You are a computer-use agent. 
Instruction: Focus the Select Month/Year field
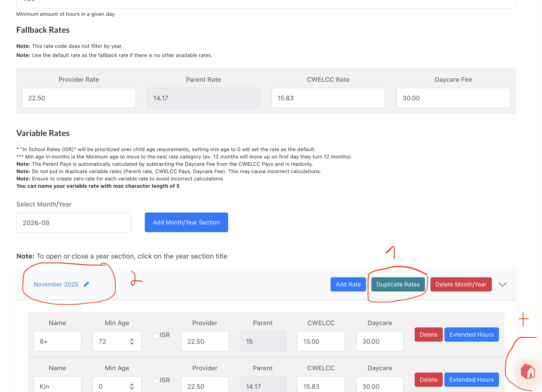coord(74,223)
